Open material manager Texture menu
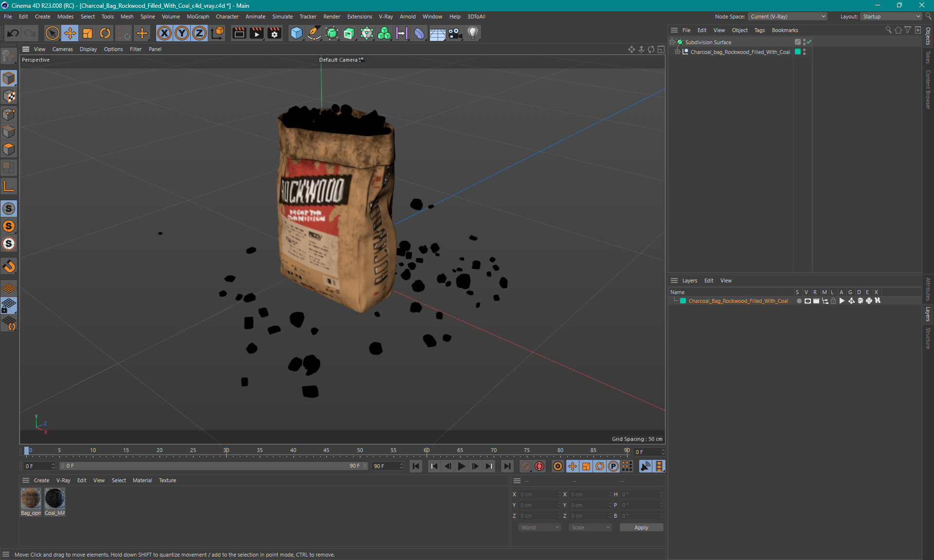The height and width of the screenshot is (560, 934). [x=167, y=480]
